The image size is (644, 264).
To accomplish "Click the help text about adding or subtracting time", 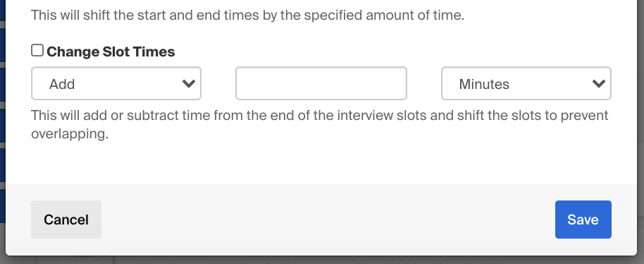I will coord(320,124).
